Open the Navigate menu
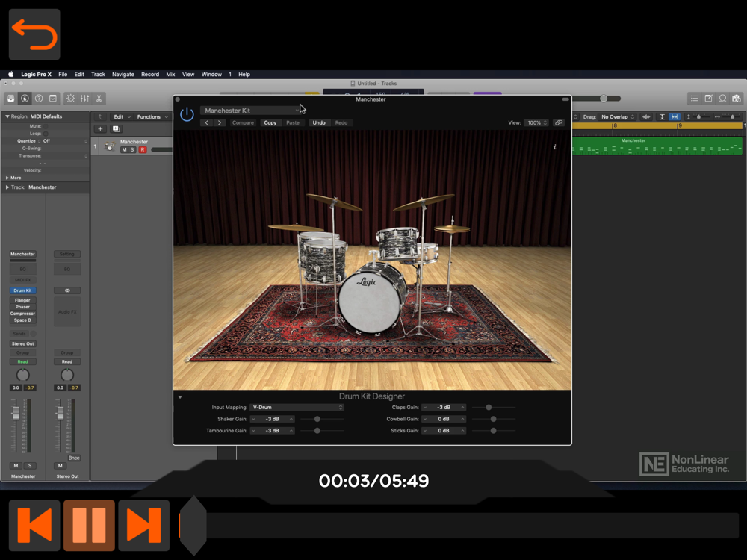The image size is (747, 560). (123, 74)
